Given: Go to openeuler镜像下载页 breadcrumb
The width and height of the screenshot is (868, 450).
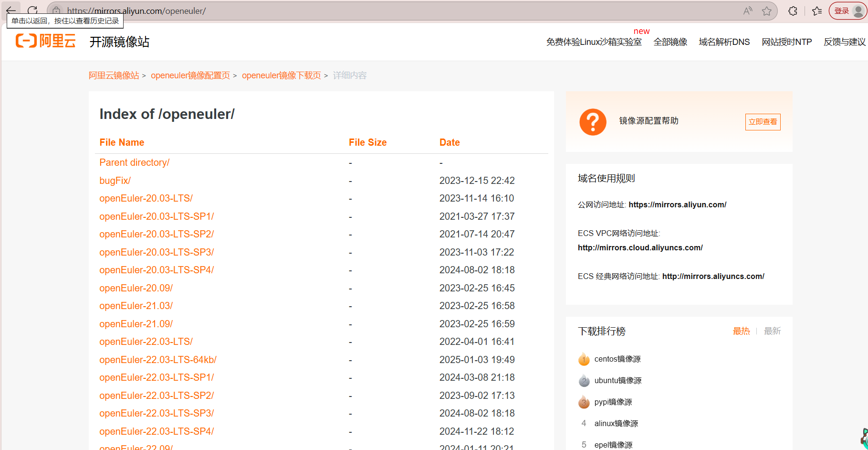Looking at the screenshot, I should tap(282, 75).
